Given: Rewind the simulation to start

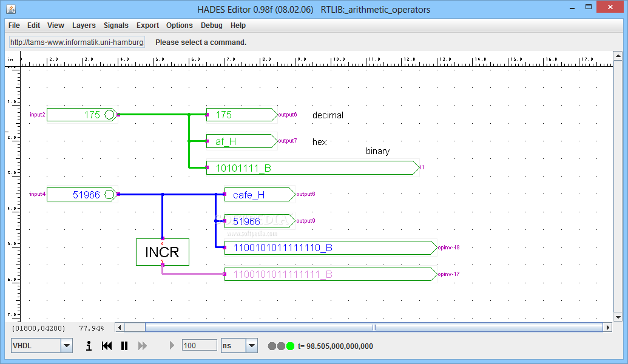Looking at the screenshot, I should 107,346.
